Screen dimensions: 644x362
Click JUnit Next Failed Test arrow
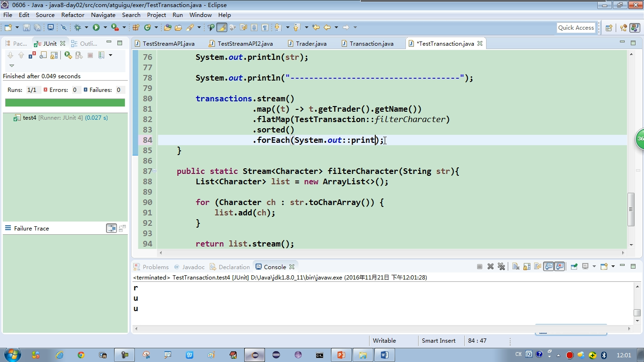(10, 55)
